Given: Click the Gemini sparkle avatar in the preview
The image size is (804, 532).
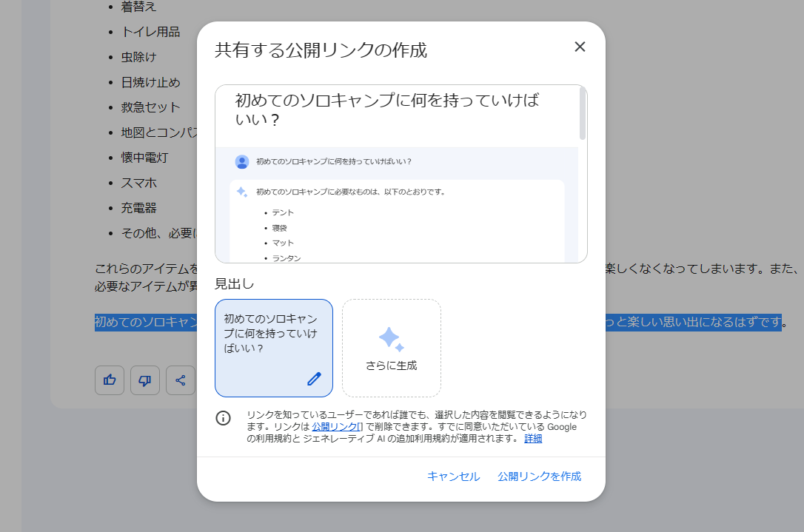Looking at the screenshot, I should click(x=241, y=192).
